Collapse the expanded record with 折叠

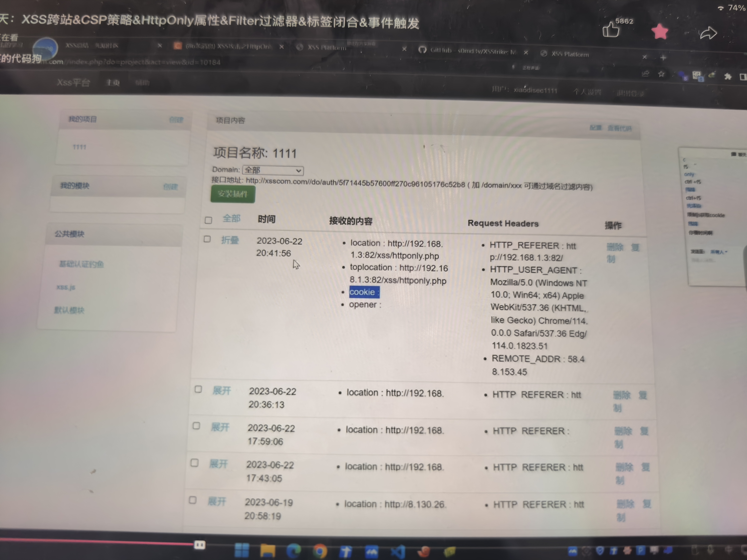click(x=230, y=240)
